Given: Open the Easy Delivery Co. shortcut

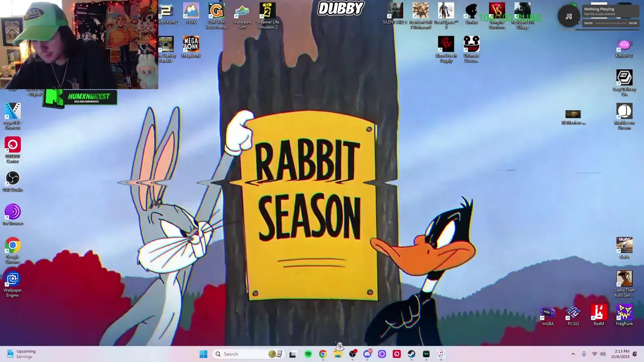Looking at the screenshot, I should [624, 83].
